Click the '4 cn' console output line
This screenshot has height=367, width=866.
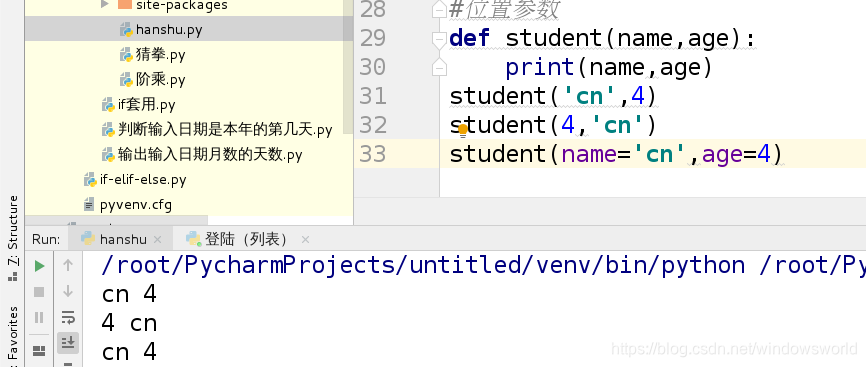129,323
